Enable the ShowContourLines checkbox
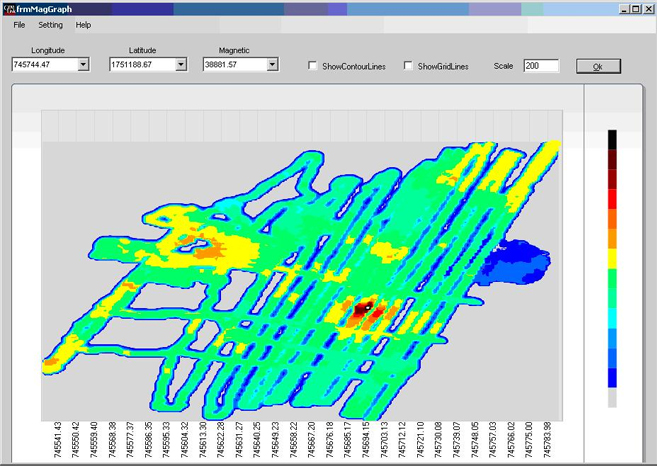Screen dimensions: 657x466 [x=313, y=66]
